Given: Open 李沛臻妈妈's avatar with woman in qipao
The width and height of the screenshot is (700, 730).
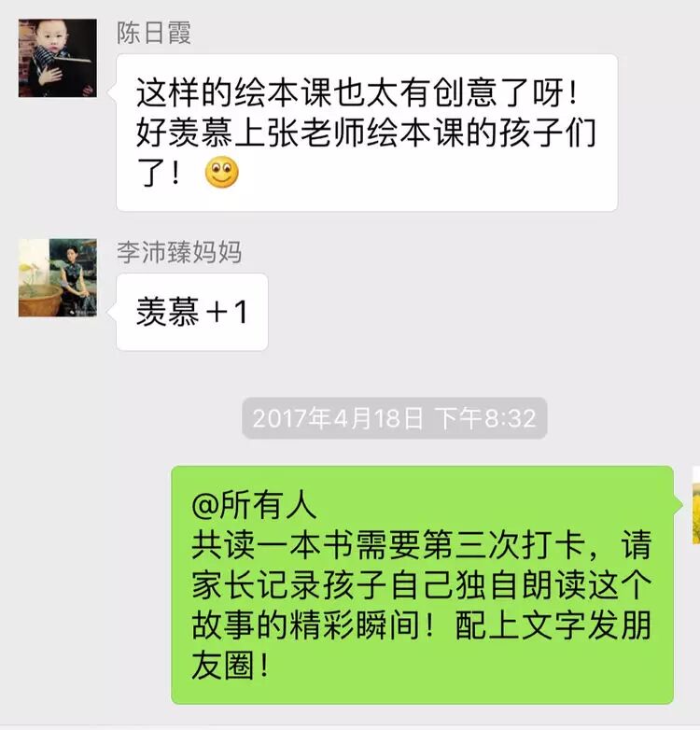Looking at the screenshot, I should pos(58,278).
